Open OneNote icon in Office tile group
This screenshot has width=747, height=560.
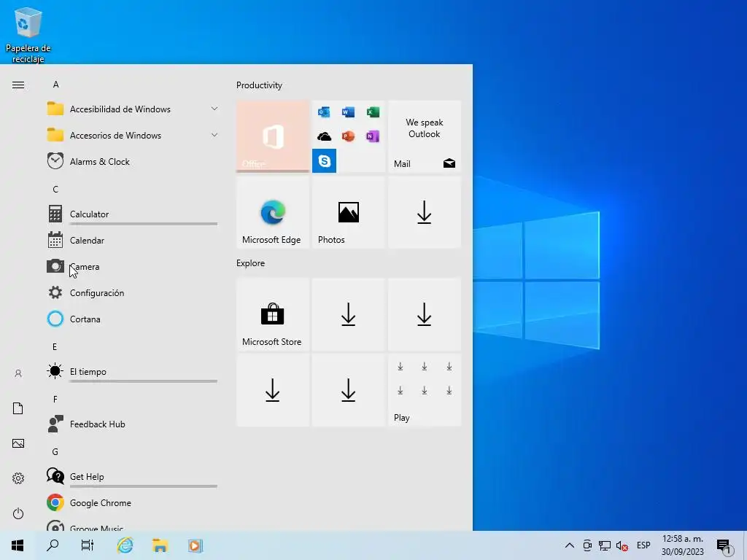point(373,136)
